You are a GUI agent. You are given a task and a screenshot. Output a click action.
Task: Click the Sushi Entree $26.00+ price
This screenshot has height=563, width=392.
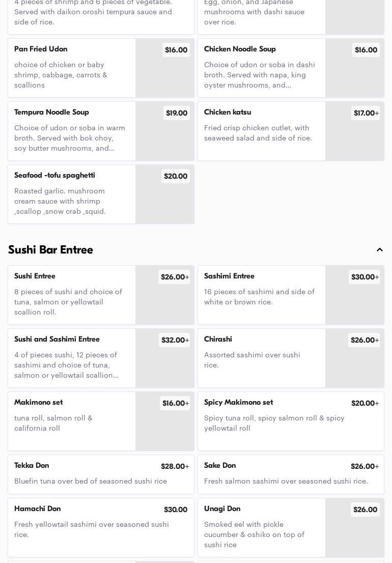pos(175,277)
